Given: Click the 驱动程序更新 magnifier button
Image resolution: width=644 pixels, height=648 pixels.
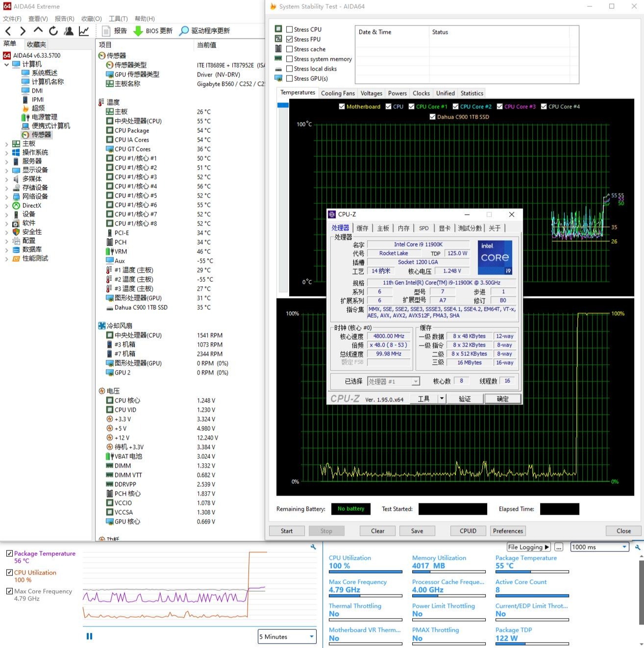Looking at the screenshot, I should (204, 31).
